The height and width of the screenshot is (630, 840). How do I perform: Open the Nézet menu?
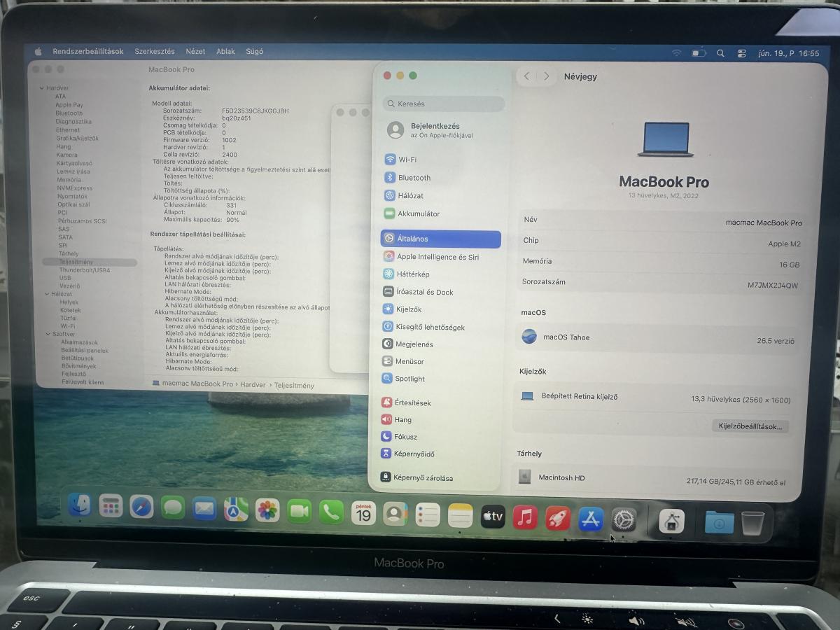(195, 52)
